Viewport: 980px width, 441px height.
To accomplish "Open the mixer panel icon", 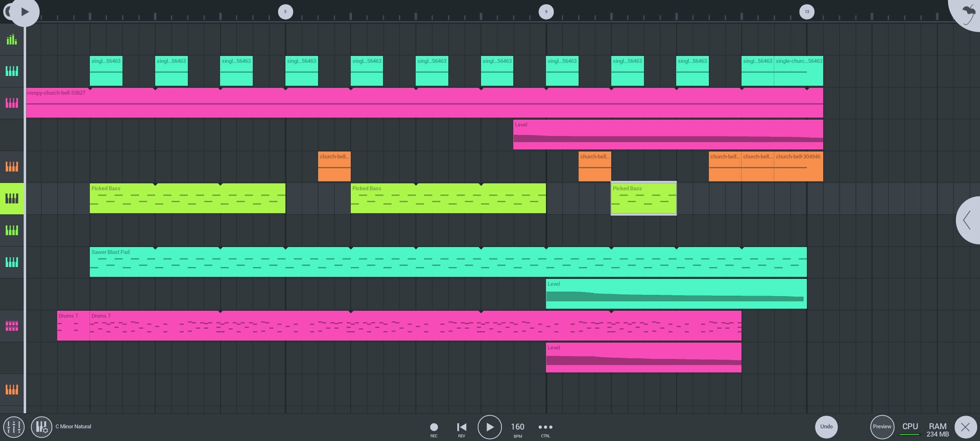I will point(14,427).
